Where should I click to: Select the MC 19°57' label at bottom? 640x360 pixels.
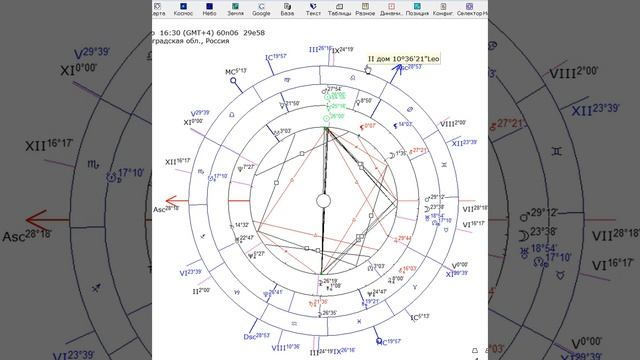point(389,342)
